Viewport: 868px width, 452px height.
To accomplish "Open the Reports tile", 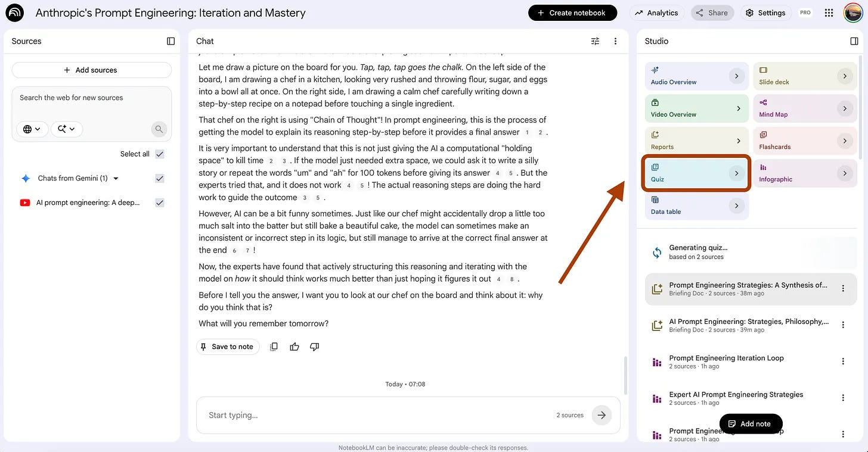I will [x=696, y=141].
